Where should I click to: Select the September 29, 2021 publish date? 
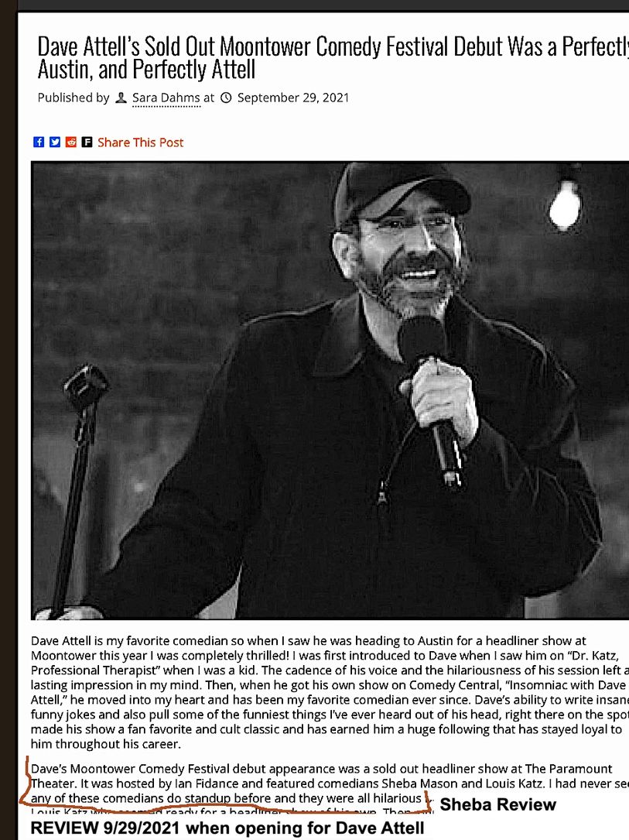pos(292,98)
